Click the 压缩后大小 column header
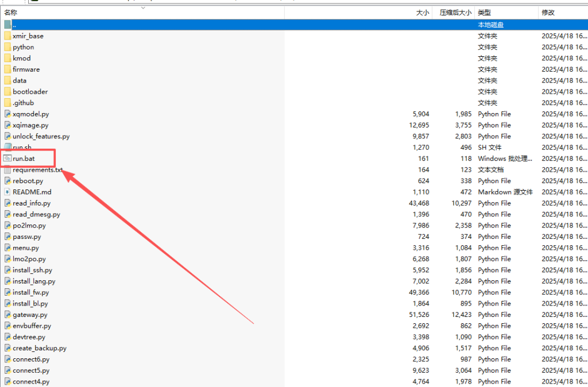This screenshot has width=588, height=387. tap(455, 12)
